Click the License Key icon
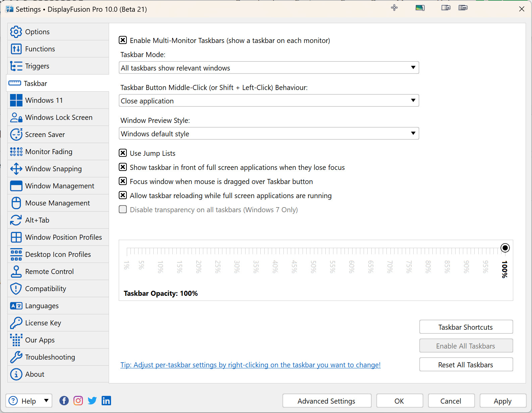Viewport: 532px width, 413px height. click(16, 323)
